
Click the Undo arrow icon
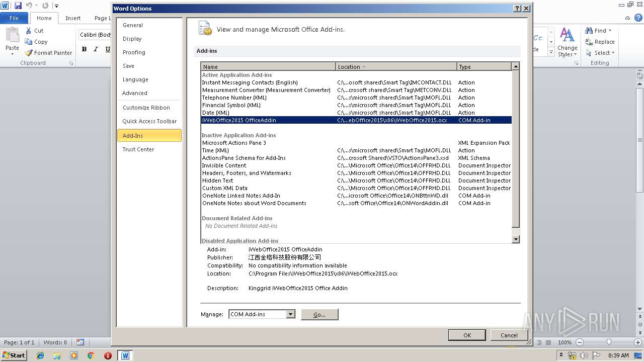29,6
